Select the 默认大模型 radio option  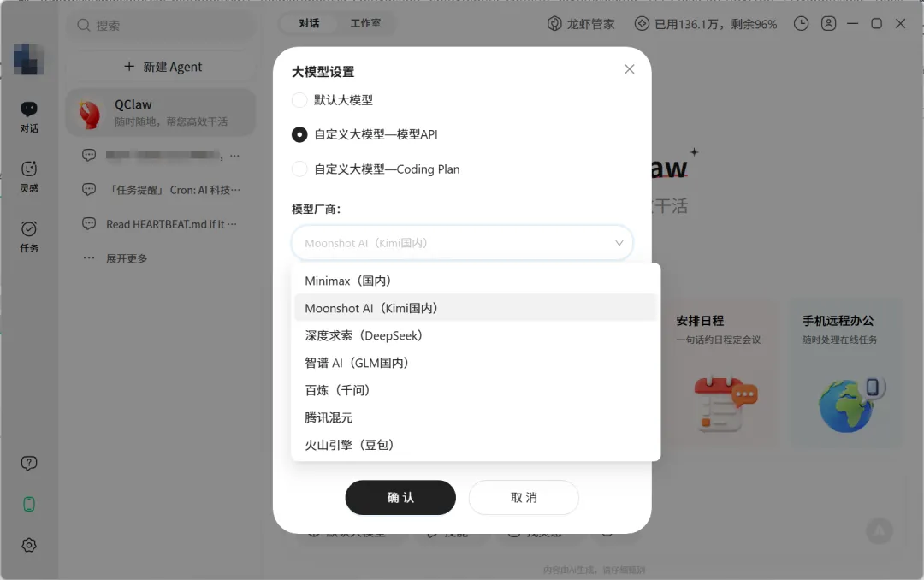[x=299, y=99]
